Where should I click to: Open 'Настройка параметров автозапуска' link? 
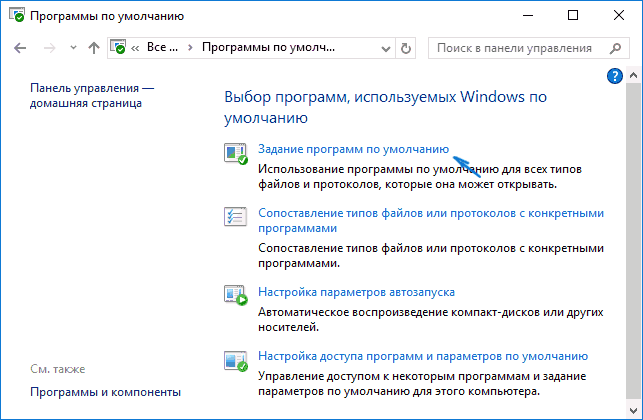coord(356,292)
